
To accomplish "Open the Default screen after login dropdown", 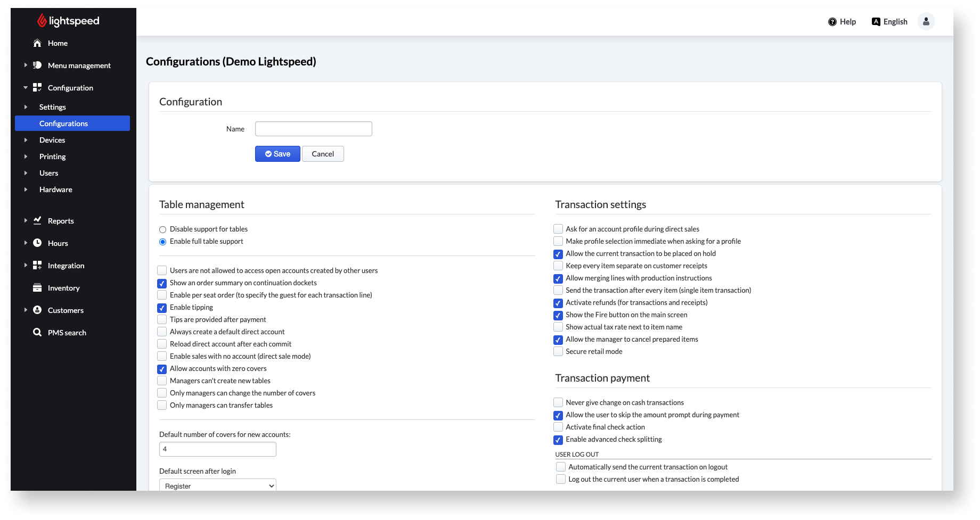I will tap(218, 485).
